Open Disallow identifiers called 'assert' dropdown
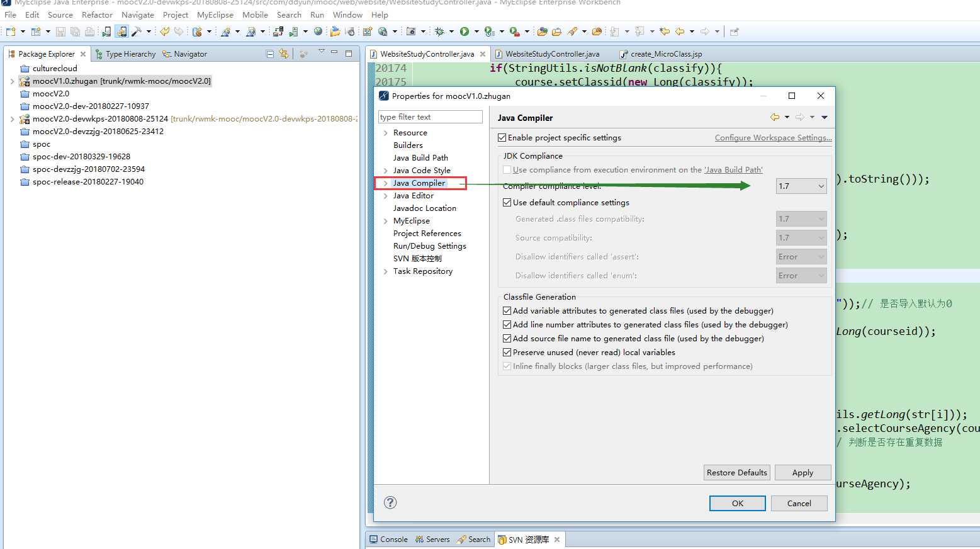The height and width of the screenshot is (549, 980). [x=801, y=256]
